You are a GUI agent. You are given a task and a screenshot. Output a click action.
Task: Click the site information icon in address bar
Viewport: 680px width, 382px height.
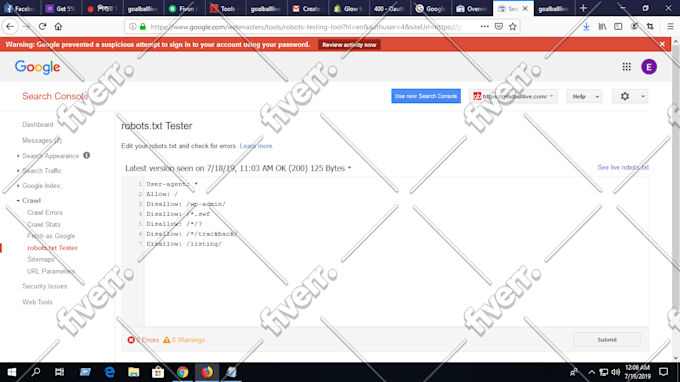[x=133, y=26]
